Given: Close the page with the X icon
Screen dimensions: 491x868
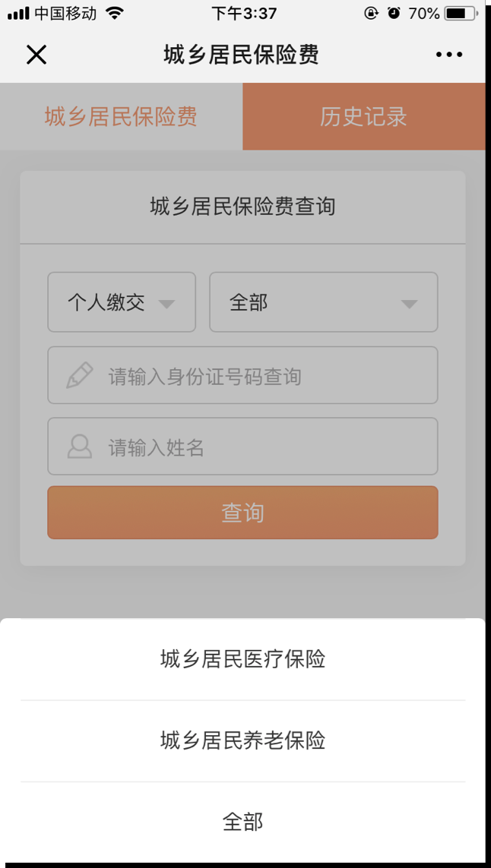Looking at the screenshot, I should (x=36, y=55).
